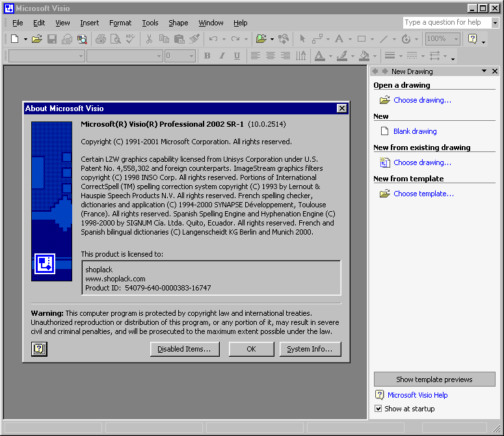Open the Undo history dropdown arrow
504x436 pixels.
tap(224, 39)
